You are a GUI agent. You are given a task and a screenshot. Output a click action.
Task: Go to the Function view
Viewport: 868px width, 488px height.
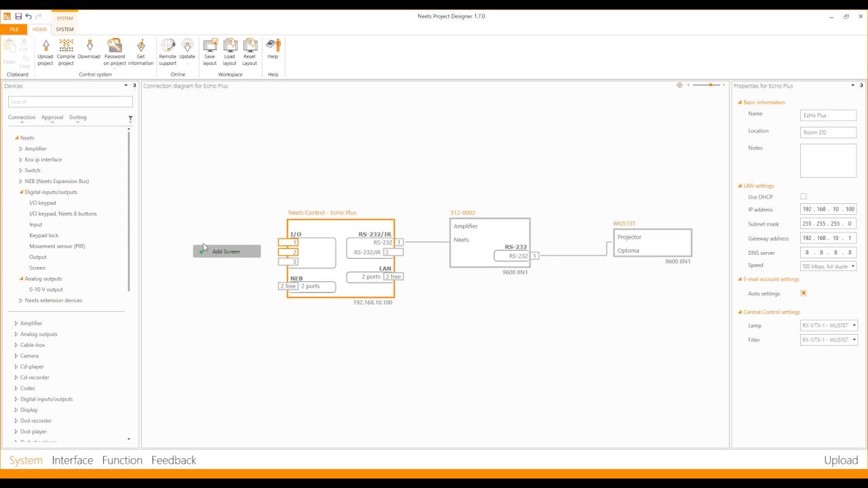tap(122, 460)
